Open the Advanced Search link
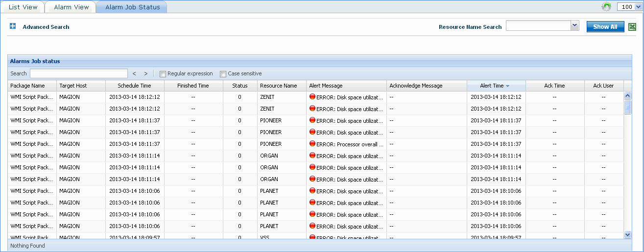The height and width of the screenshot is (252, 644). 46,27
